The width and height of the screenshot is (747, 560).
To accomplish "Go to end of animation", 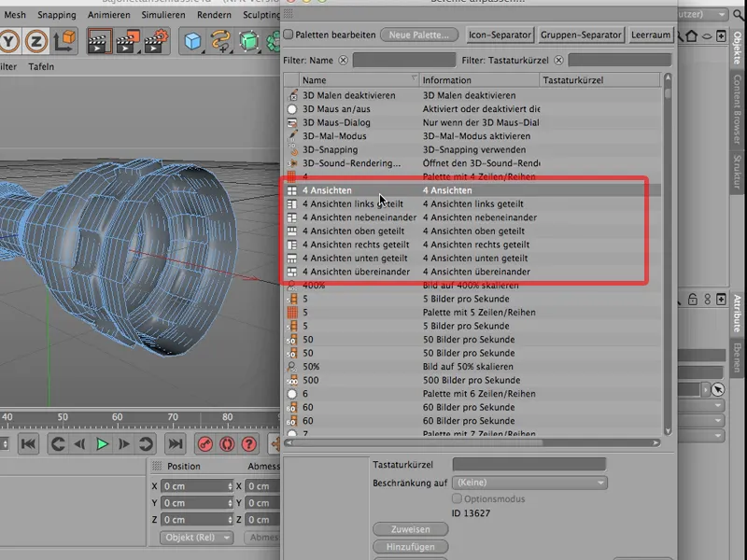I will click(176, 444).
